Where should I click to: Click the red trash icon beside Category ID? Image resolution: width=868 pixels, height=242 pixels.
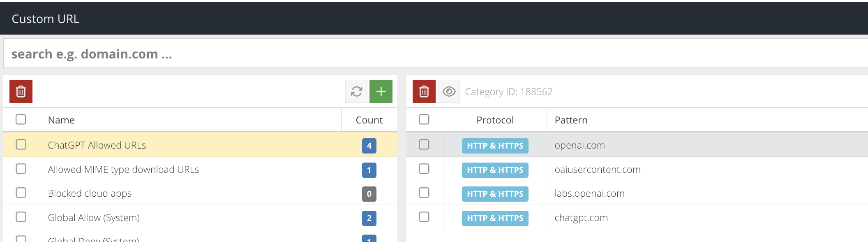pyautogui.click(x=424, y=91)
